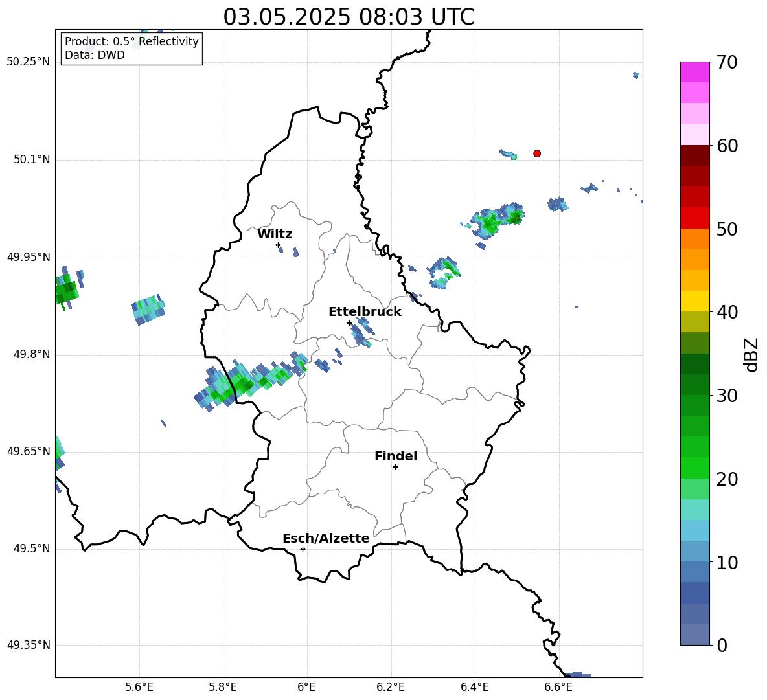Click the Ettelbruck station cross marker

pyautogui.click(x=349, y=322)
